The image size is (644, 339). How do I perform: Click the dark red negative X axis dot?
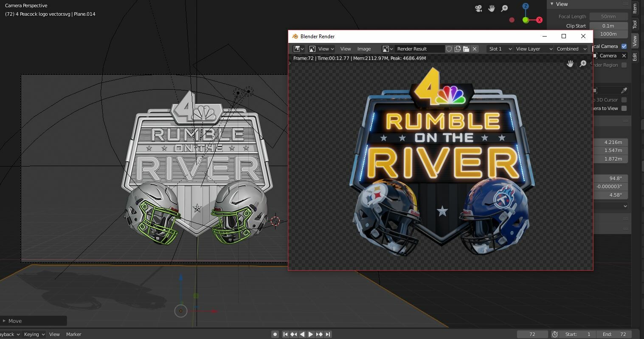pos(512,20)
